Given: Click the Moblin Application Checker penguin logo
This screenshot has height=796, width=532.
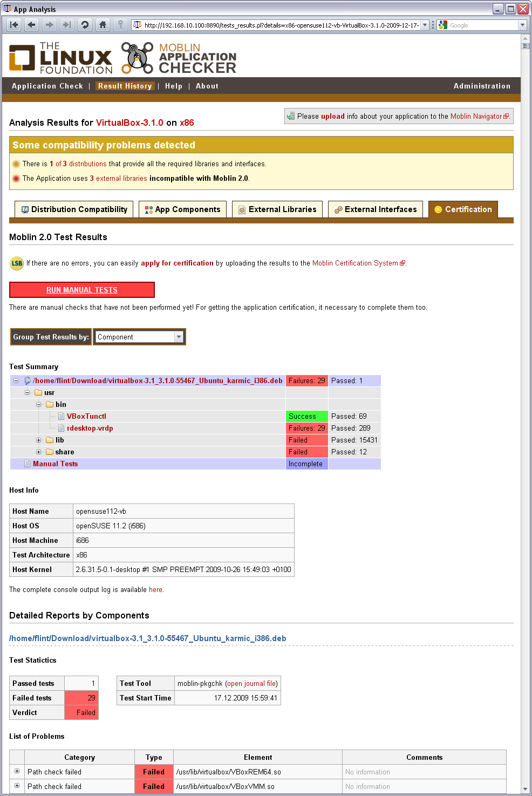Looking at the screenshot, I should pyautogui.click(x=137, y=57).
